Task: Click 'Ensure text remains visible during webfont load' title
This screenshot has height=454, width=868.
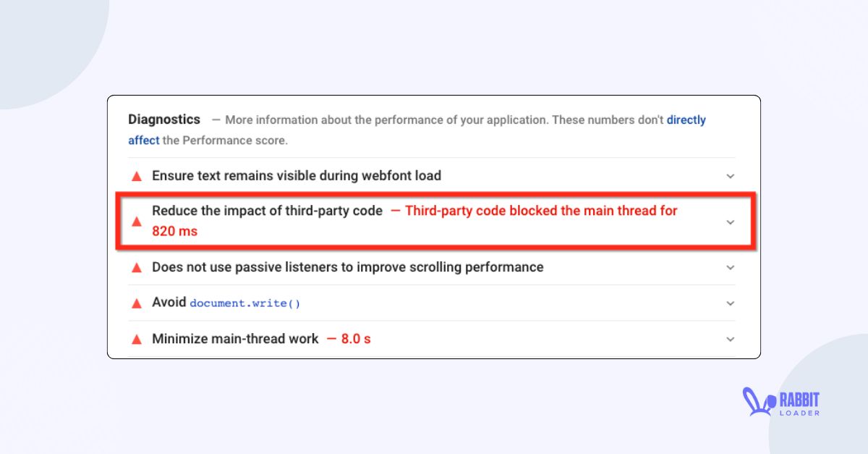Action: 295,175
